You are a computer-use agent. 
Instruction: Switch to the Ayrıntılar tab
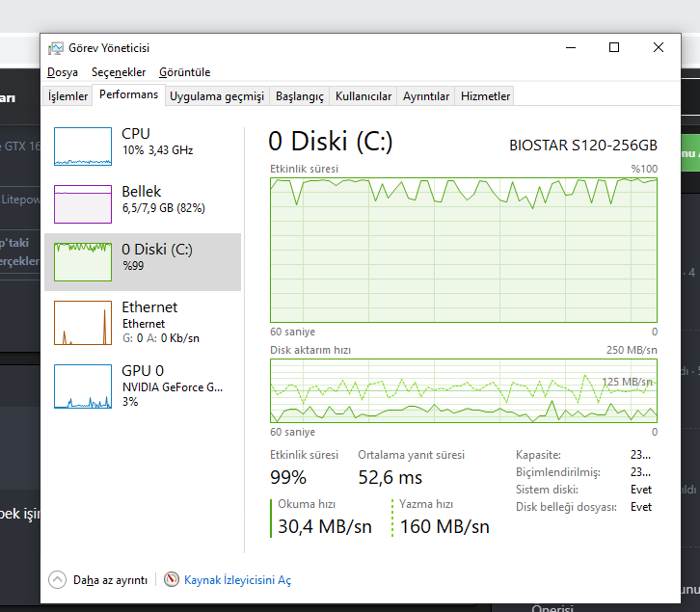click(426, 96)
